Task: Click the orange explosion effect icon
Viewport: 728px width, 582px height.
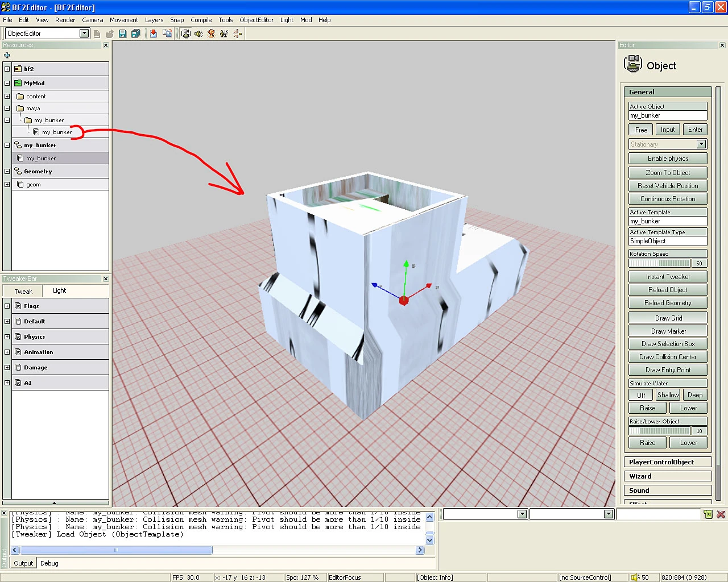Action: (211, 34)
